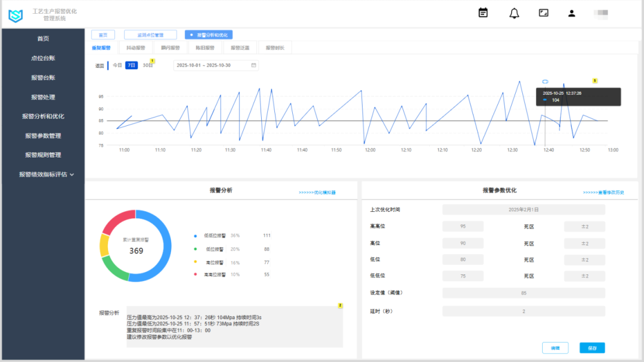This screenshot has height=362, width=644.
Task: Collapse the 报警绩效指标评估 chevron menu
Action: (x=70, y=173)
